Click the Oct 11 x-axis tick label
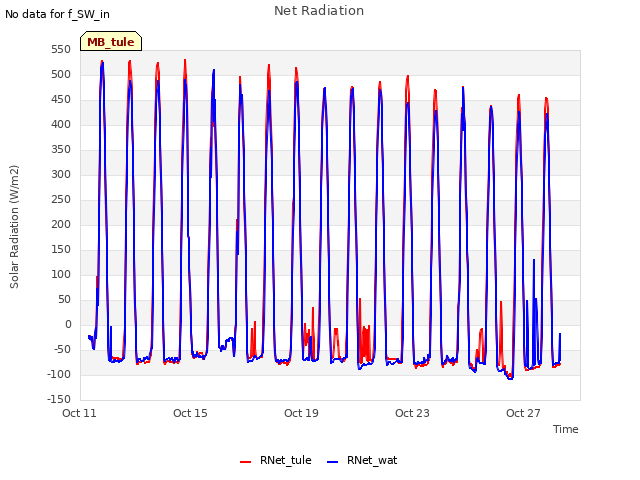The image size is (640, 480). click(x=79, y=413)
